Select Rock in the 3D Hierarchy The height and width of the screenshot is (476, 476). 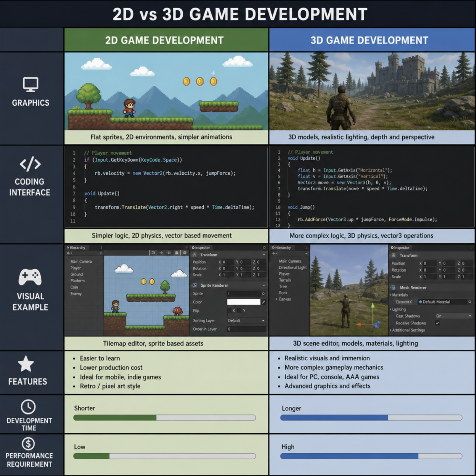[283, 293]
